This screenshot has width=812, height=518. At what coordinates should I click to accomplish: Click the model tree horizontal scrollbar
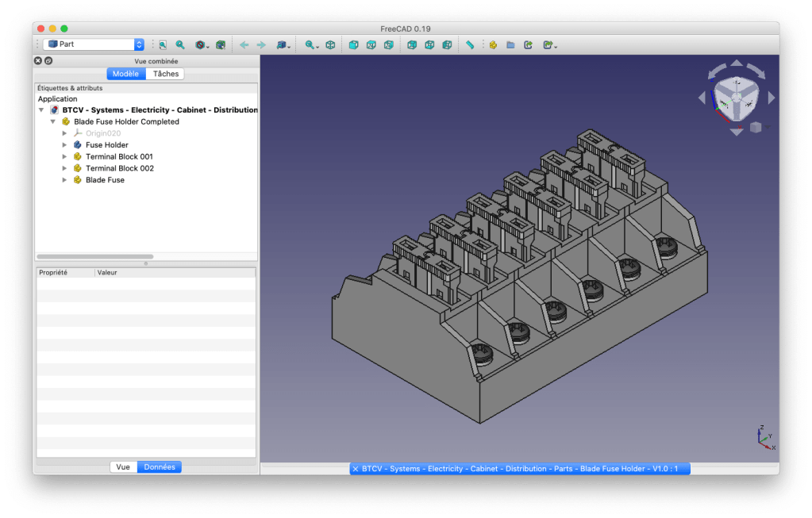[x=95, y=256]
